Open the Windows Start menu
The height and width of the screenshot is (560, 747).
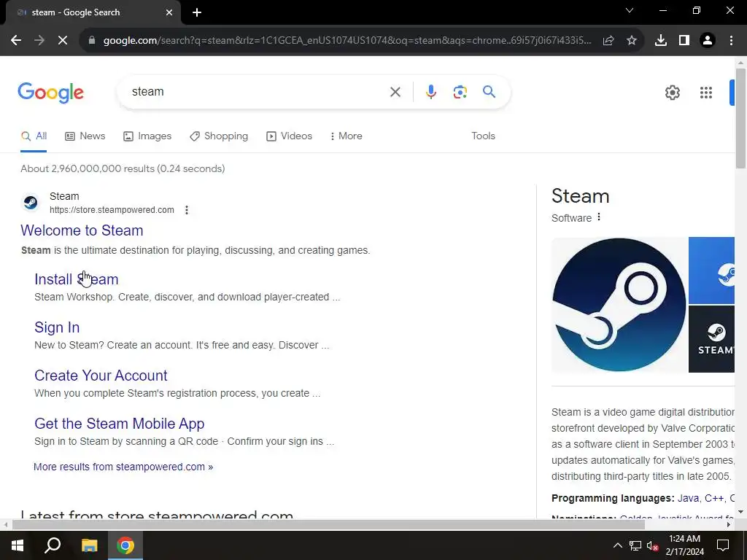point(18,545)
